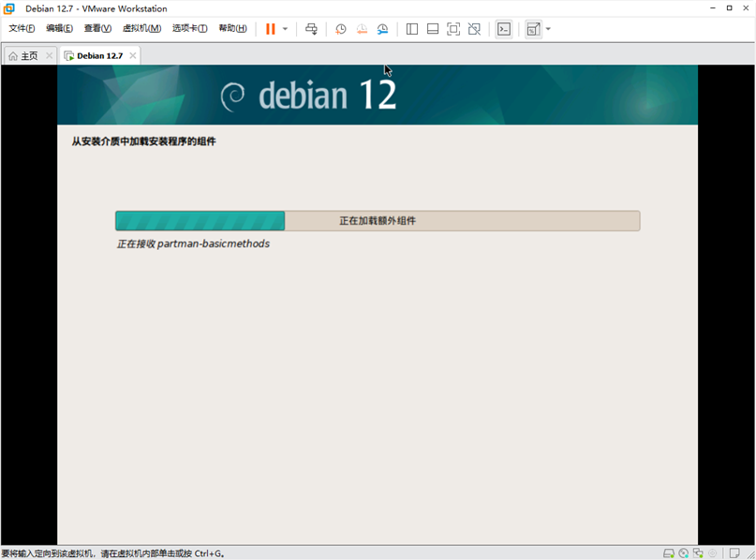This screenshot has width=756, height=560.
Task: Open the snapshot manager
Action: 383,29
